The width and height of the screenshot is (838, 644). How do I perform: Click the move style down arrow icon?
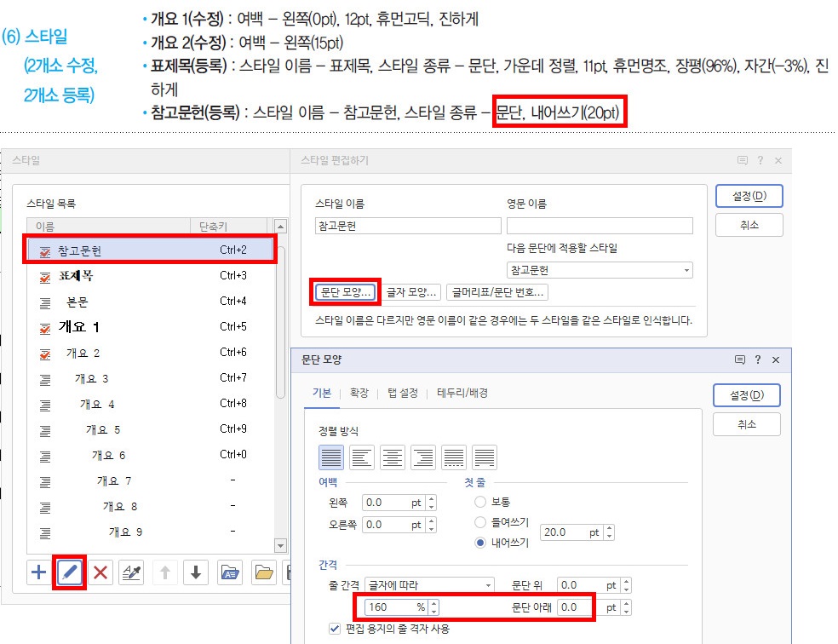[x=196, y=572]
